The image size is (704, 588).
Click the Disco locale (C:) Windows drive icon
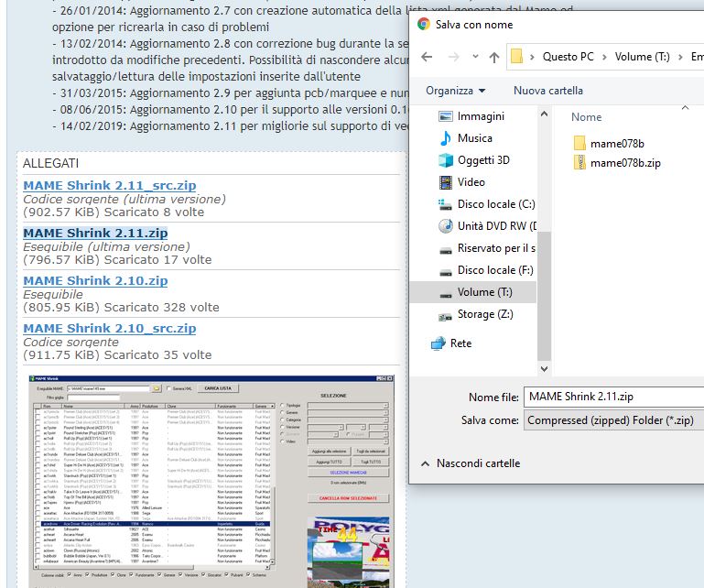tap(445, 204)
